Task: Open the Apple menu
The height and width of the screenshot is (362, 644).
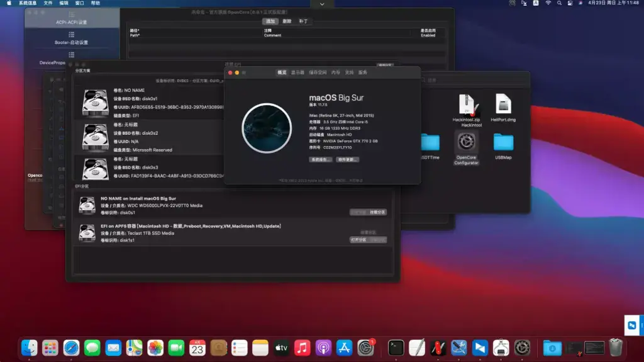Action: click(9, 3)
